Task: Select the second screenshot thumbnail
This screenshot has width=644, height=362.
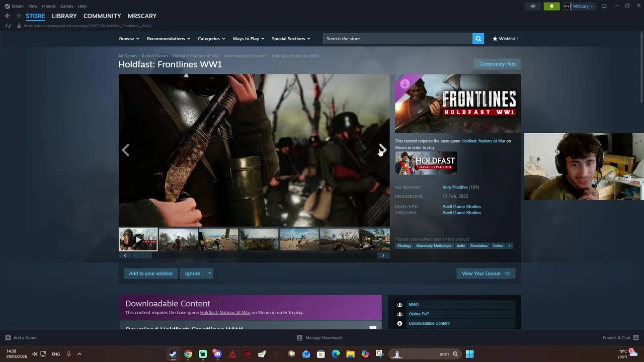Action: coord(178,240)
